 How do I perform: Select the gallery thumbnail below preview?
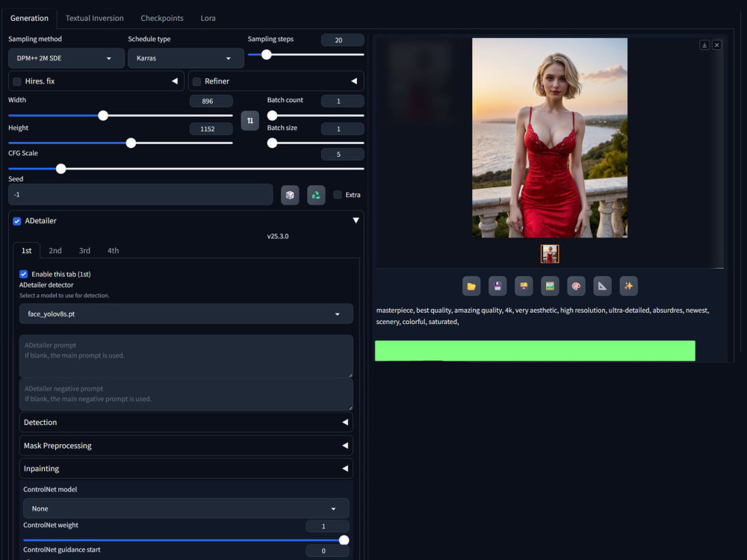(550, 254)
